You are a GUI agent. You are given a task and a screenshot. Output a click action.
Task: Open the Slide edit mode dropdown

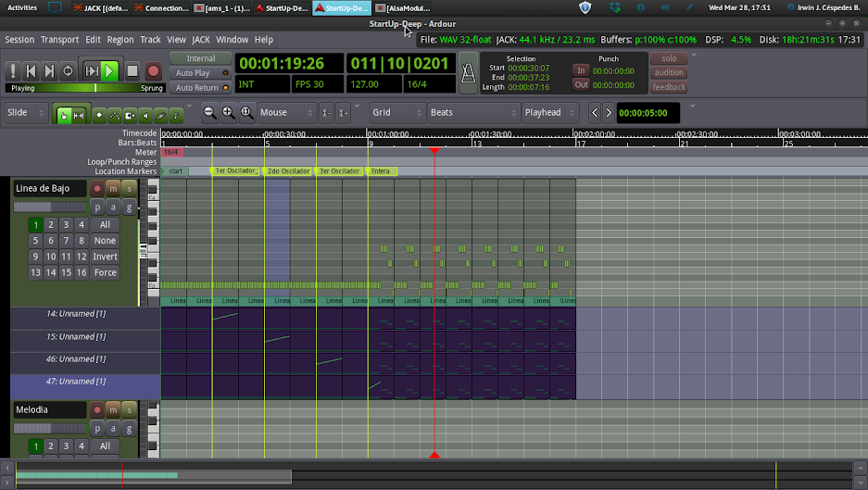tap(27, 113)
